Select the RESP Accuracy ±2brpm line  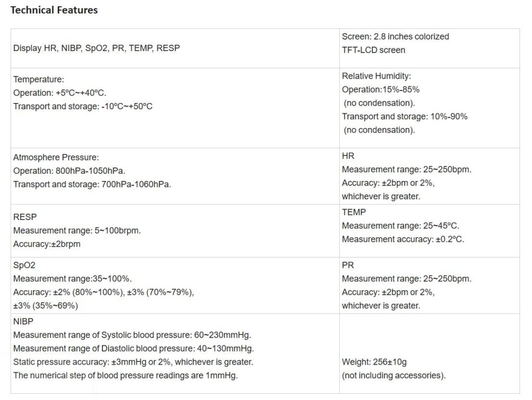(47, 244)
